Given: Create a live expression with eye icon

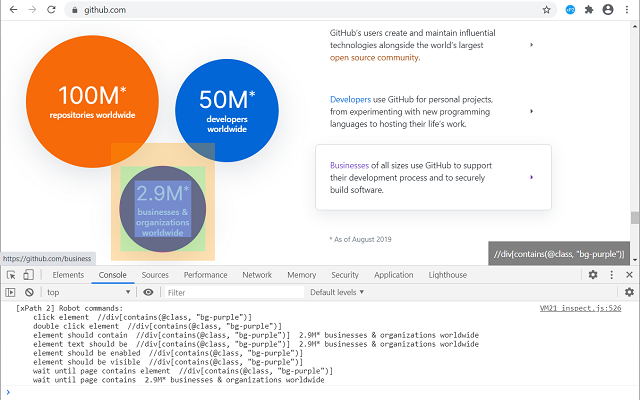Looking at the screenshot, I should point(148,292).
